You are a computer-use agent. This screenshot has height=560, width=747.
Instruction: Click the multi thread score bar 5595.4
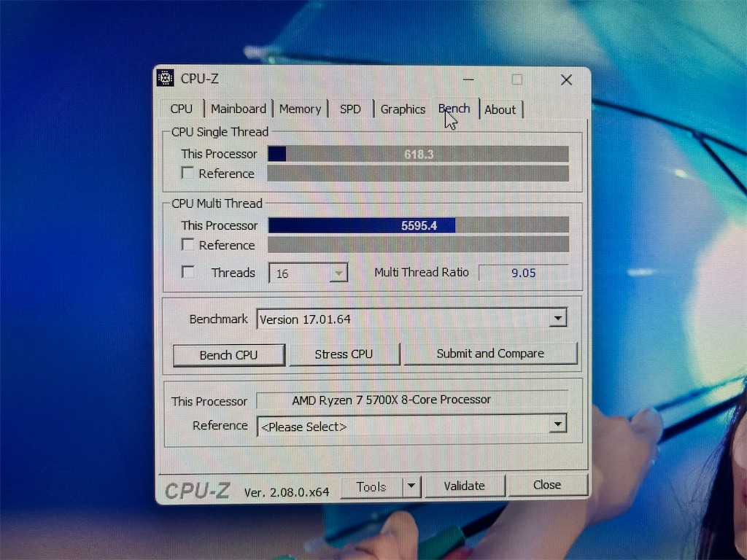(419, 225)
